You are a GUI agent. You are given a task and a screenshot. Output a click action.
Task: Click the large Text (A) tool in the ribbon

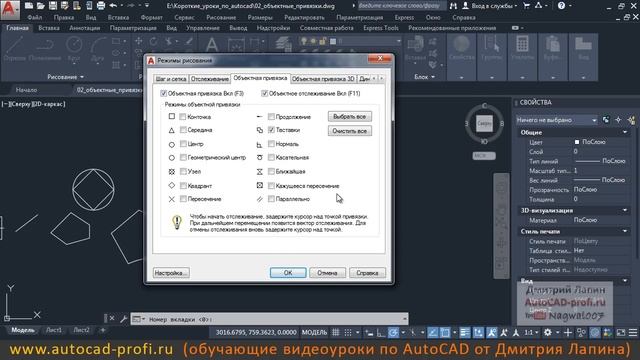211,44
